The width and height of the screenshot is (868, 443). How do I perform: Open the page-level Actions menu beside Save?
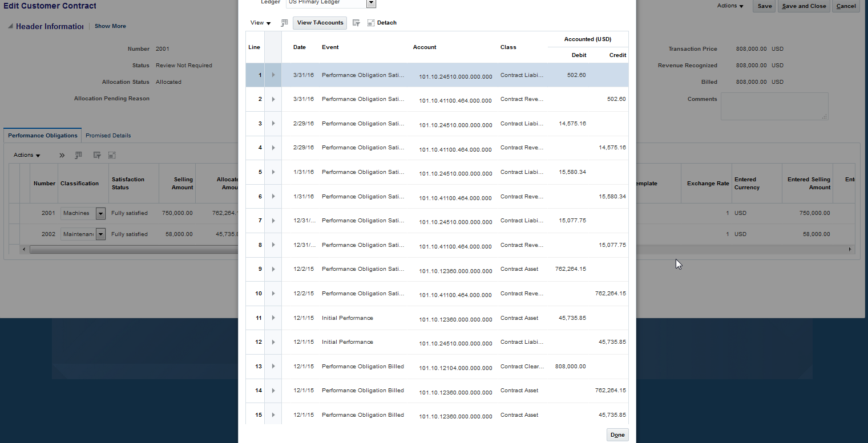click(x=730, y=6)
